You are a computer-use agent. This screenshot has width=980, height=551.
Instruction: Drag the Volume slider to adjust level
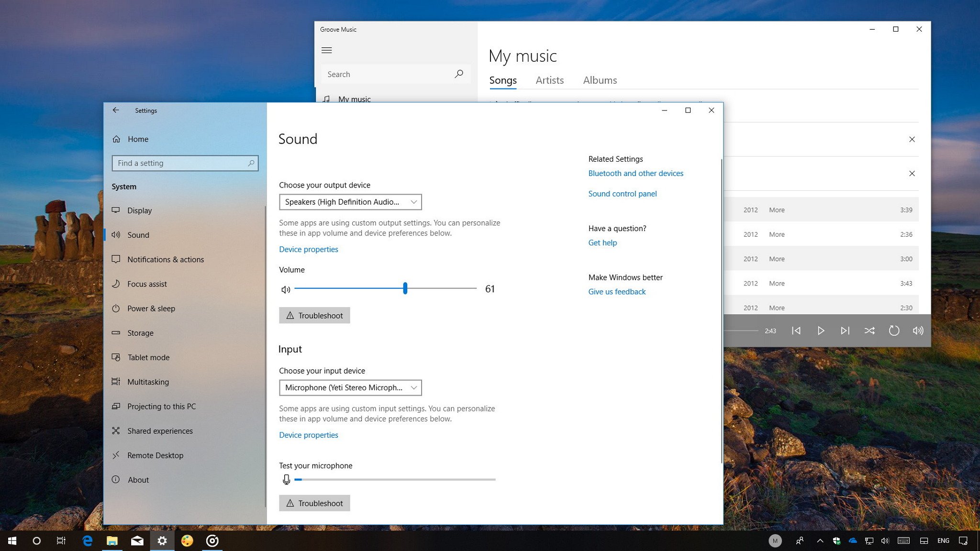(x=404, y=288)
